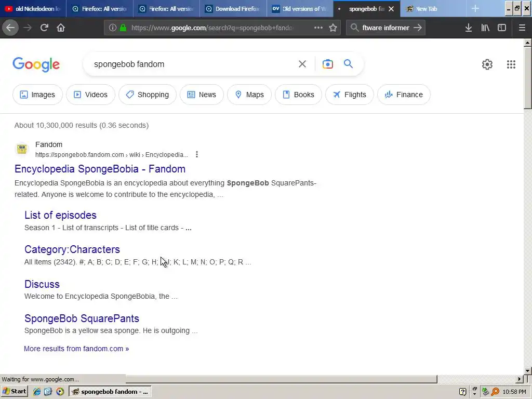Filter results by Shopping

[148, 95]
